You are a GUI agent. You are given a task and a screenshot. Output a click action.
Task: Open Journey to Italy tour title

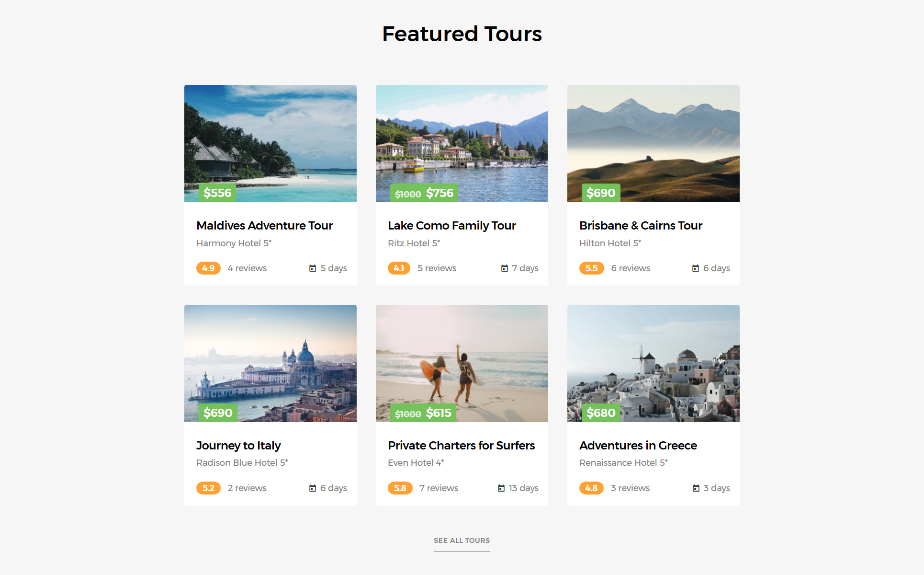[238, 446]
